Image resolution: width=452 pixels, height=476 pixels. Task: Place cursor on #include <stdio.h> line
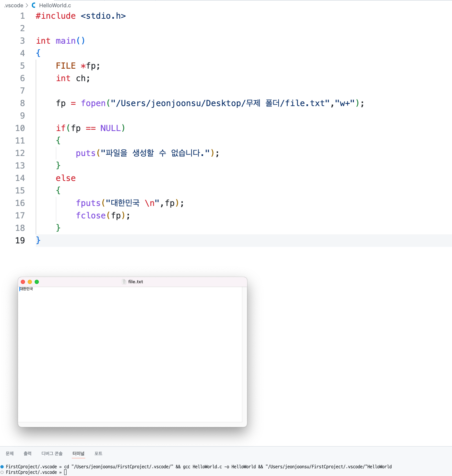coord(81,16)
